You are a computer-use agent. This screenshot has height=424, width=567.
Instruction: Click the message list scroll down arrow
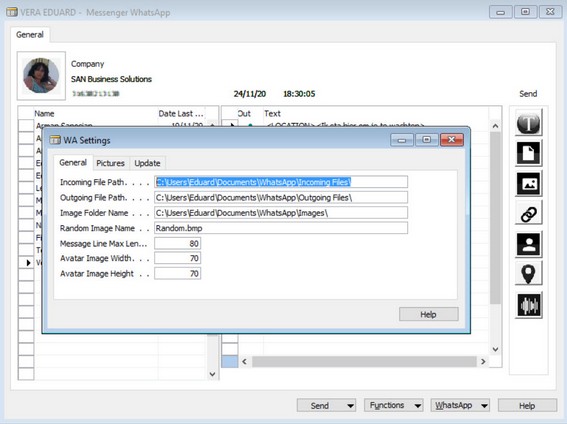click(x=495, y=350)
